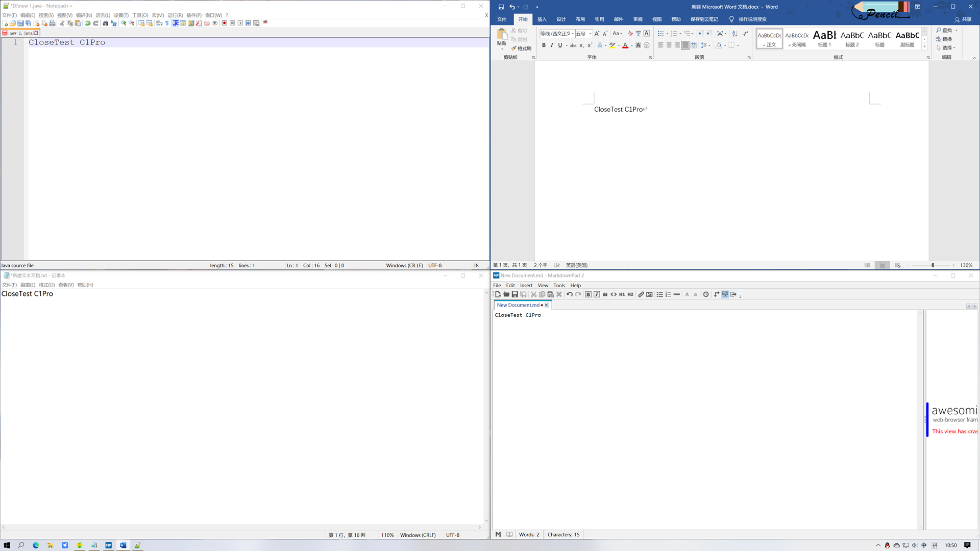Click the Word quick access Save icon

501,7
